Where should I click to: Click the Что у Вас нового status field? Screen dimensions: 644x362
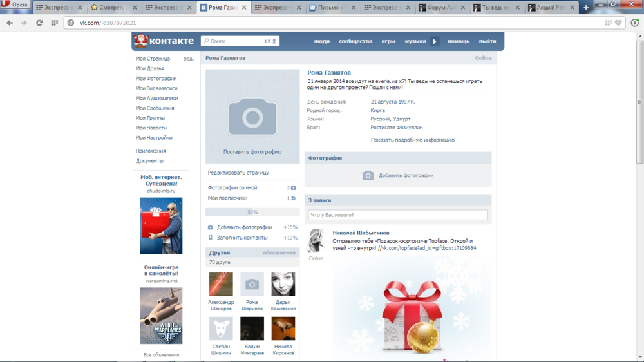[x=397, y=215]
